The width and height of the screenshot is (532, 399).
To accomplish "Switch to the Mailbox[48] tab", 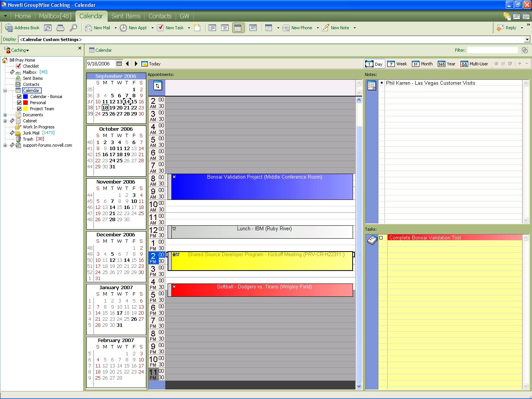I will [x=55, y=16].
